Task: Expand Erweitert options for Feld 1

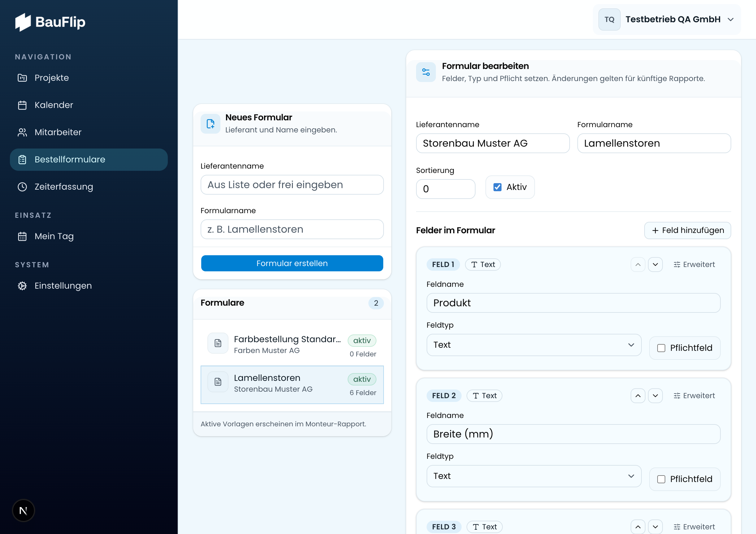Action: point(694,265)
